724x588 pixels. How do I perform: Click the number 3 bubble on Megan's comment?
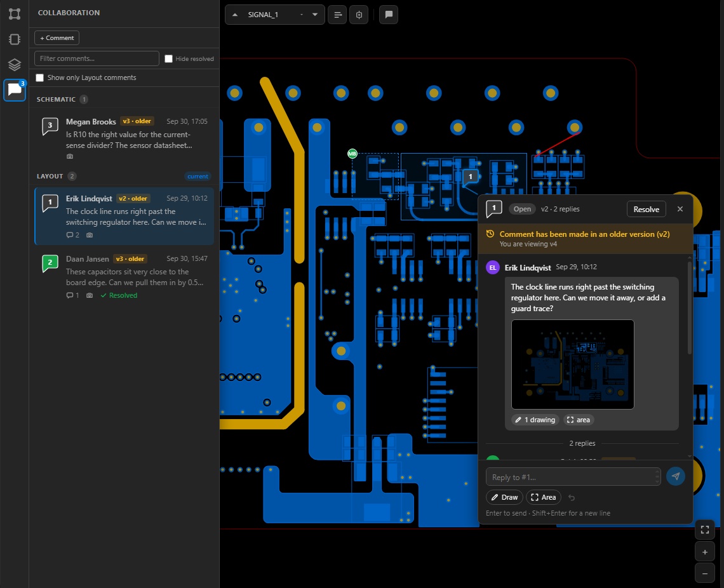click(x=50, y=126)
